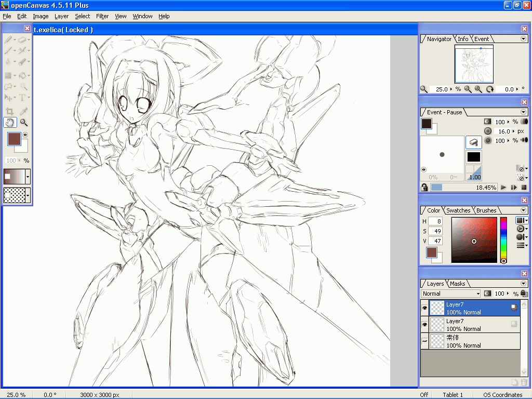Select the Paint Bucket tool

coord(22,75)
